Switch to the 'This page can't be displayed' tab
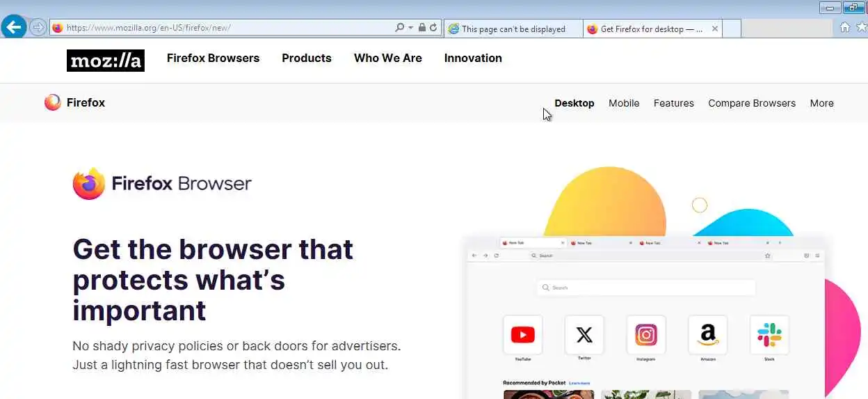Screen dimensions: 868x399 point(513,29)
